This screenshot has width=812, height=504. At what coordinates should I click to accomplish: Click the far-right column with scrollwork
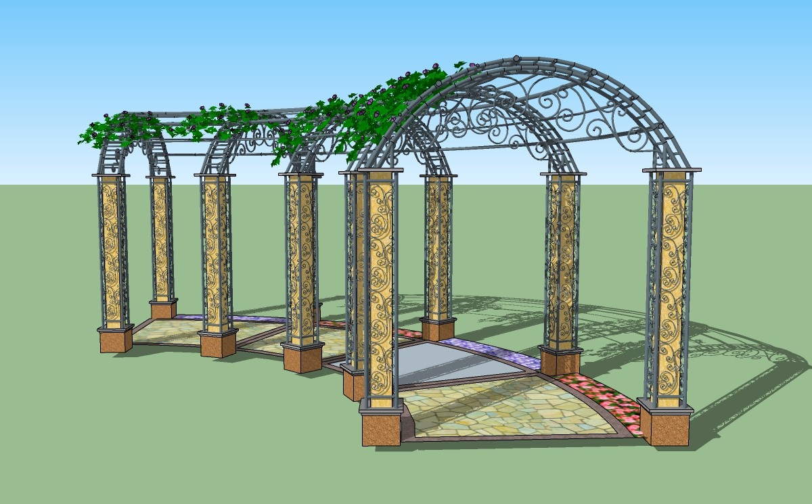(669, 284)
